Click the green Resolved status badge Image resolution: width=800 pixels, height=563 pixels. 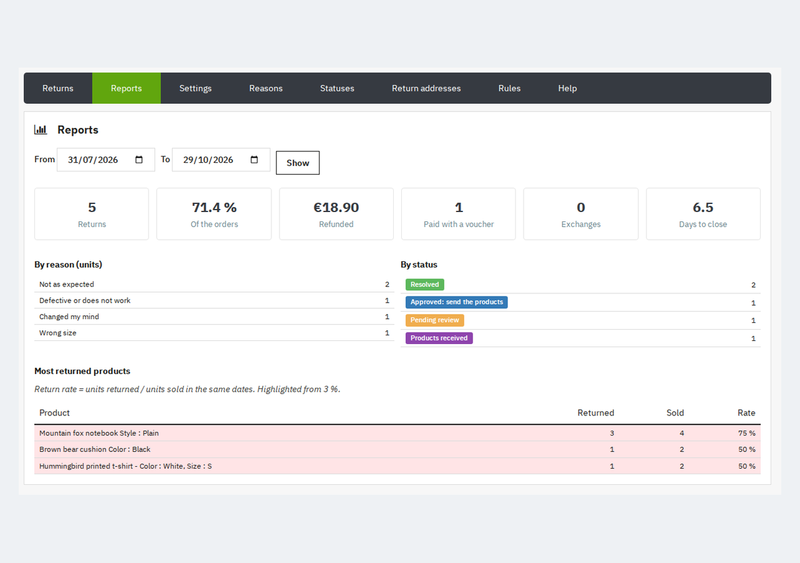424,284
